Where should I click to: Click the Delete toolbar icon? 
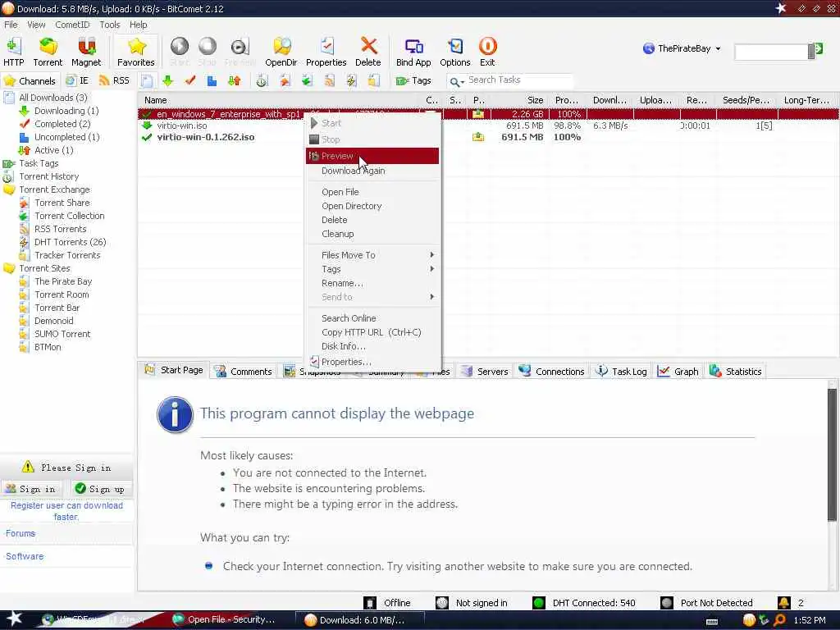point(368,52)
